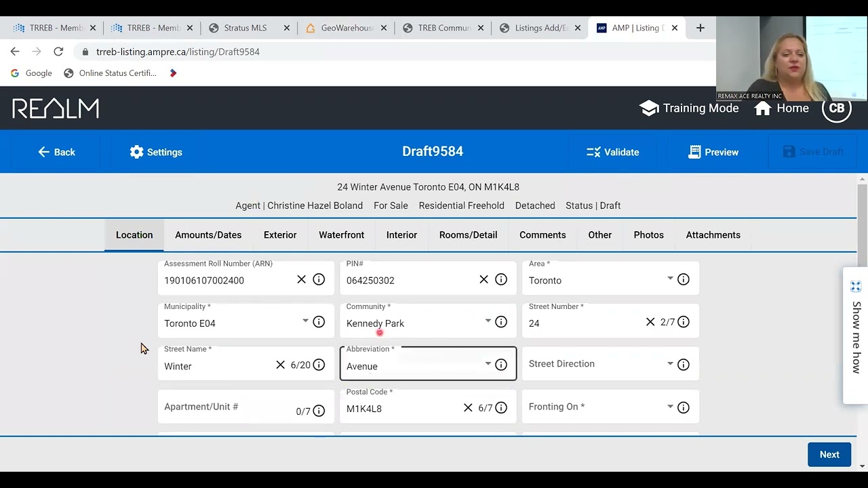Validate the listing draft

coord(613,152)
